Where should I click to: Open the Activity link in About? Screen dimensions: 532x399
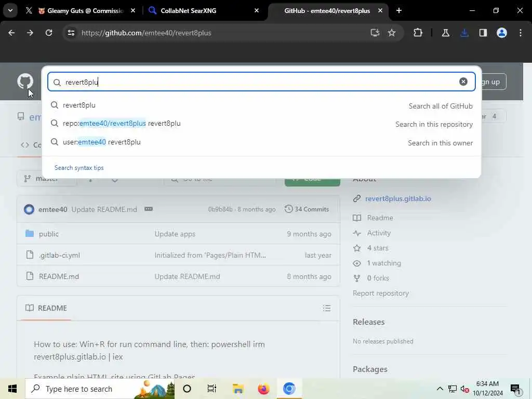(379, 233)
